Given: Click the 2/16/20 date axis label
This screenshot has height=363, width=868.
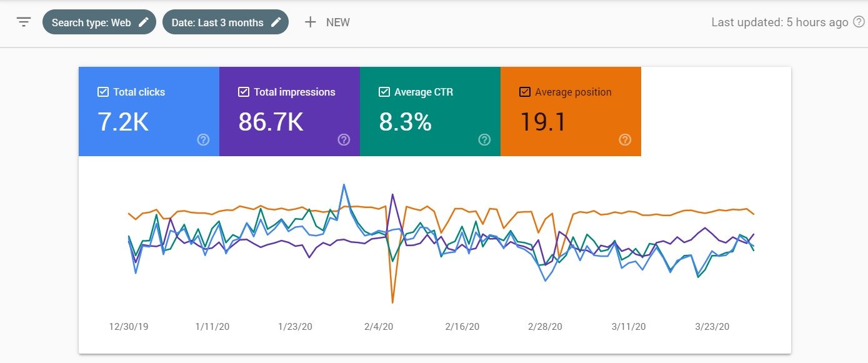Looking at the screenshot, I should pos(462,327).
